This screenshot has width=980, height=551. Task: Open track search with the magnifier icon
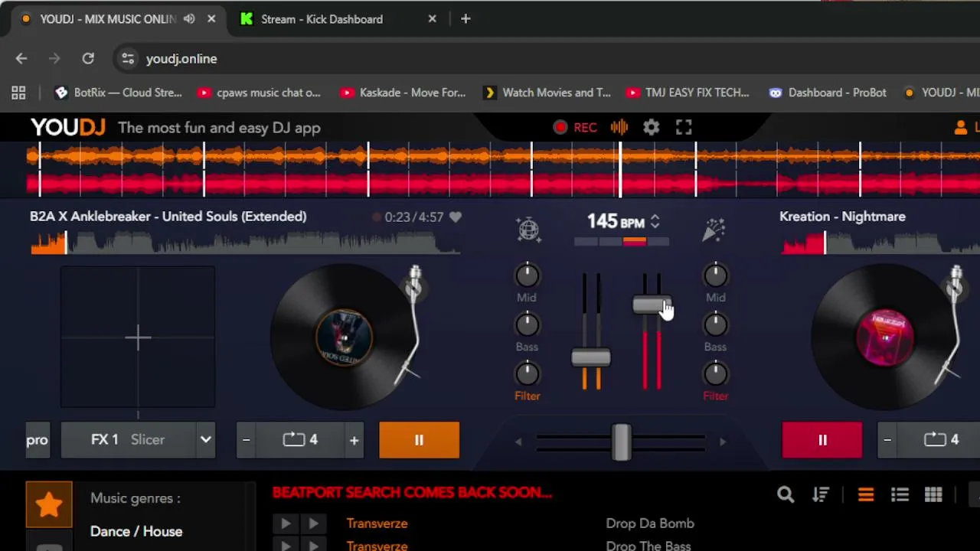coord(786,495)
